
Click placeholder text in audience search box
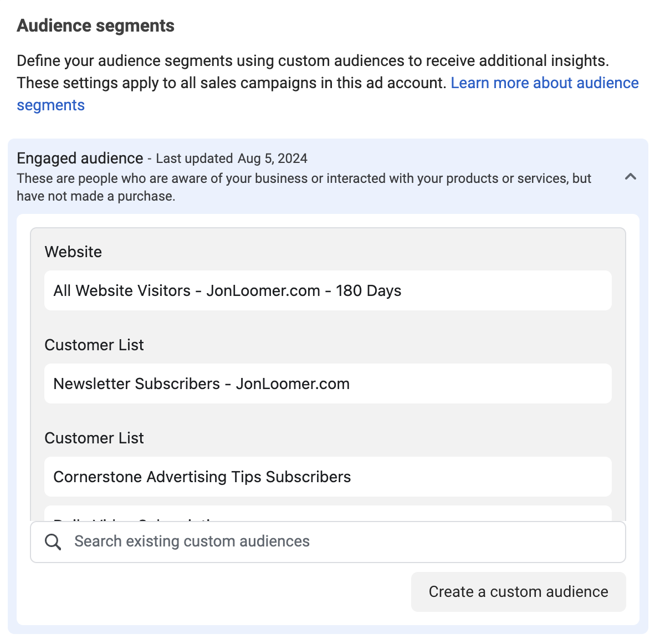tap(192, 541)
